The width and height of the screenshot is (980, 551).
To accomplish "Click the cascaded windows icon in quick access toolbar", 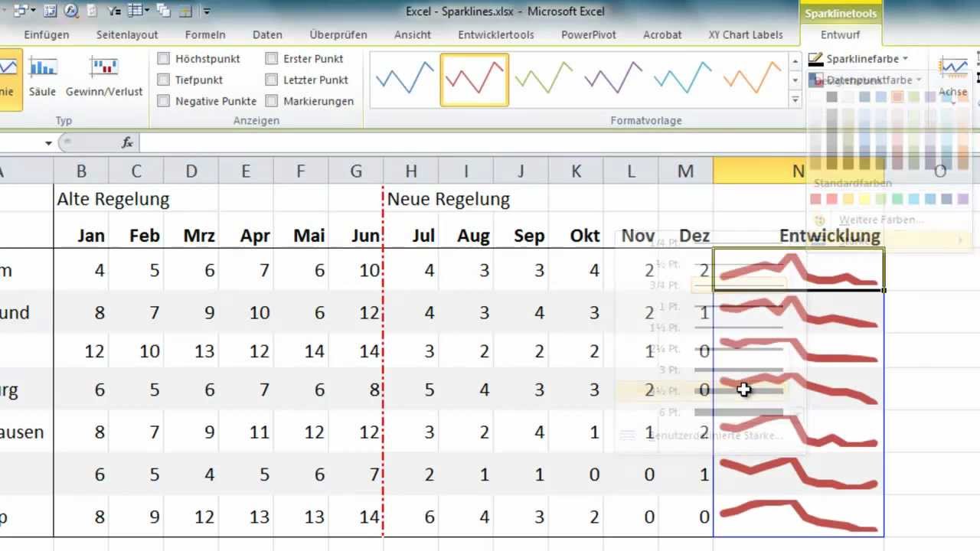I will coord(163,11).
